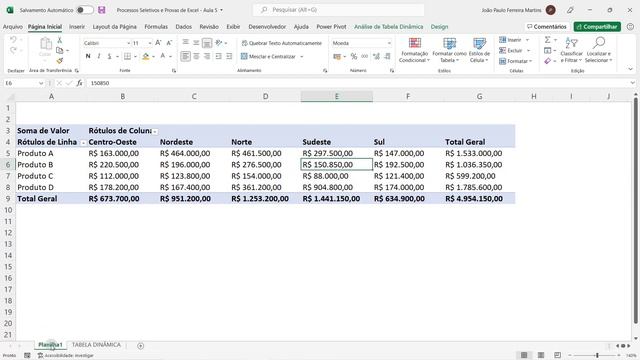
Task: Click Formatar cells button
Action: click(x=516, y=61)
